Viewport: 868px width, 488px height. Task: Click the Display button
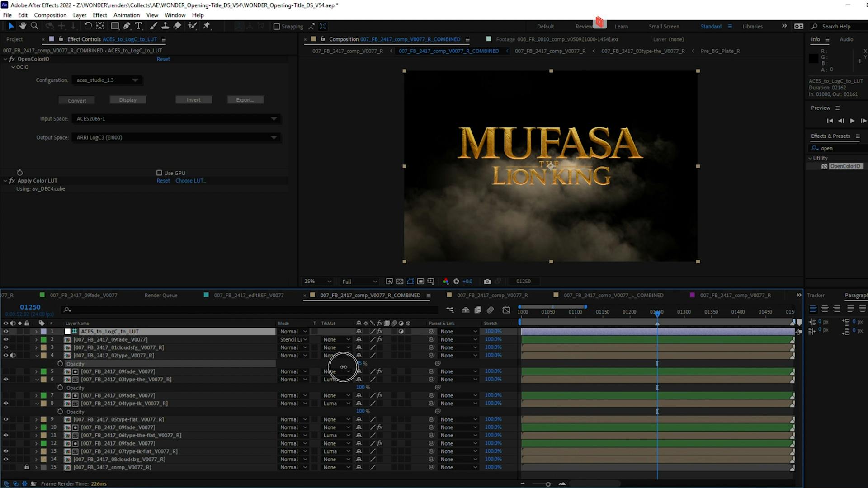(128, 100)
